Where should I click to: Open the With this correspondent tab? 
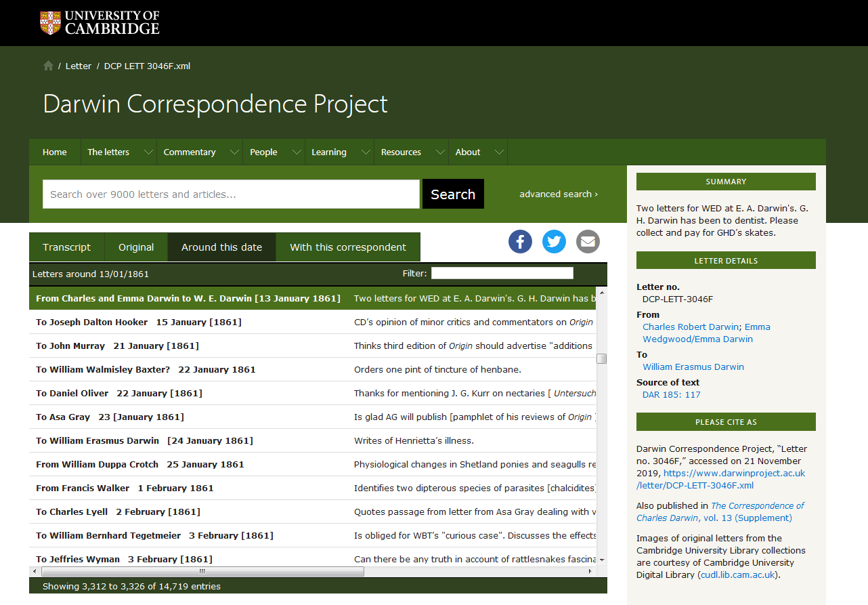[x=348, y=247]
